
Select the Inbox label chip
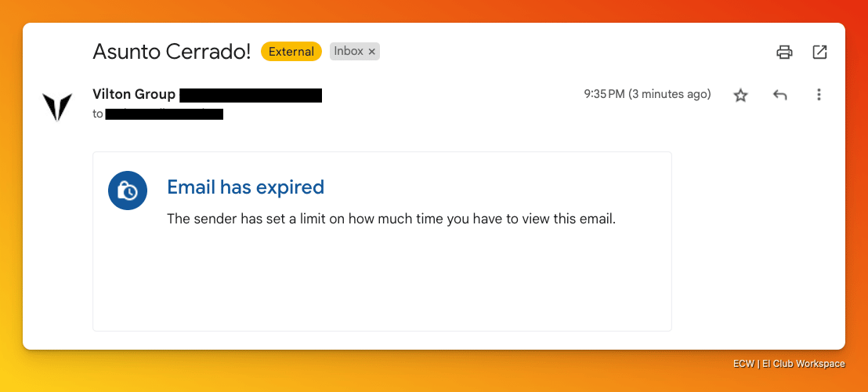point(349,51)
